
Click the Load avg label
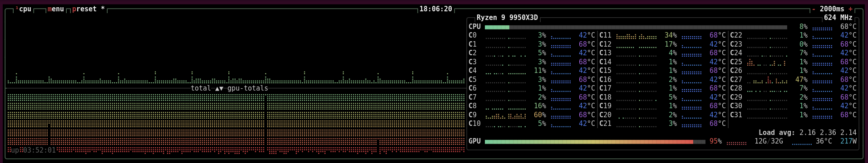[777, 133]
